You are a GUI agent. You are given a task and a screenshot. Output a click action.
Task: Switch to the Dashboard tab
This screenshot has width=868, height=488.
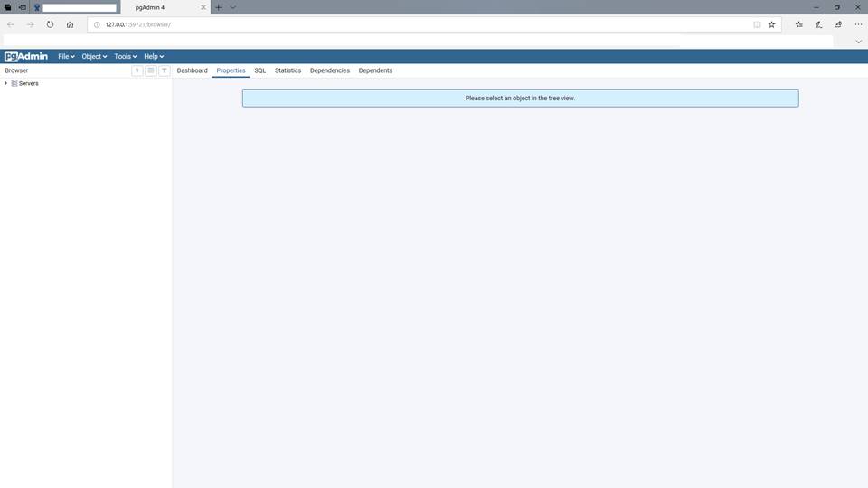pos(192,70)
